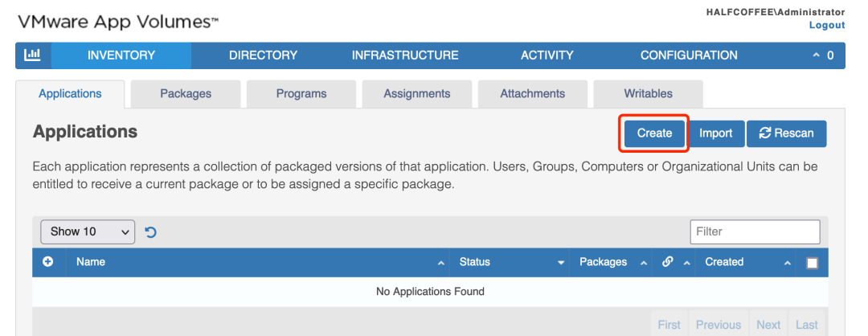
Task: Open the Configuration menu
Action: 689,55
